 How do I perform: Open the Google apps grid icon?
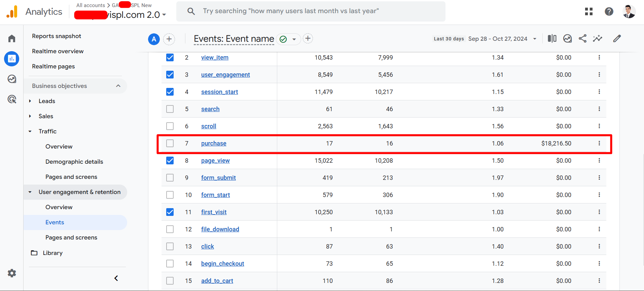(x=589, y=11)
